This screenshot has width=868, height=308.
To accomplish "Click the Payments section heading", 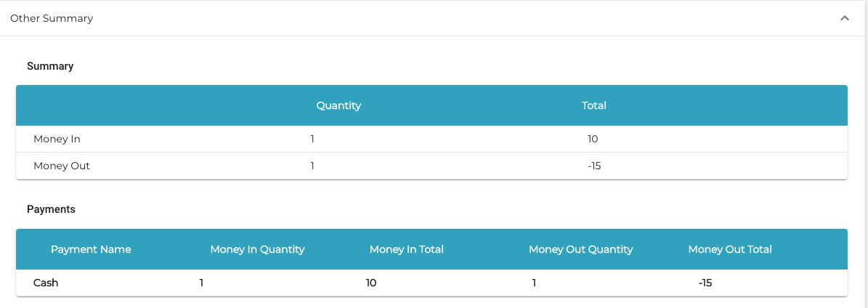I will pyautogui.click(x=51, y=209).
